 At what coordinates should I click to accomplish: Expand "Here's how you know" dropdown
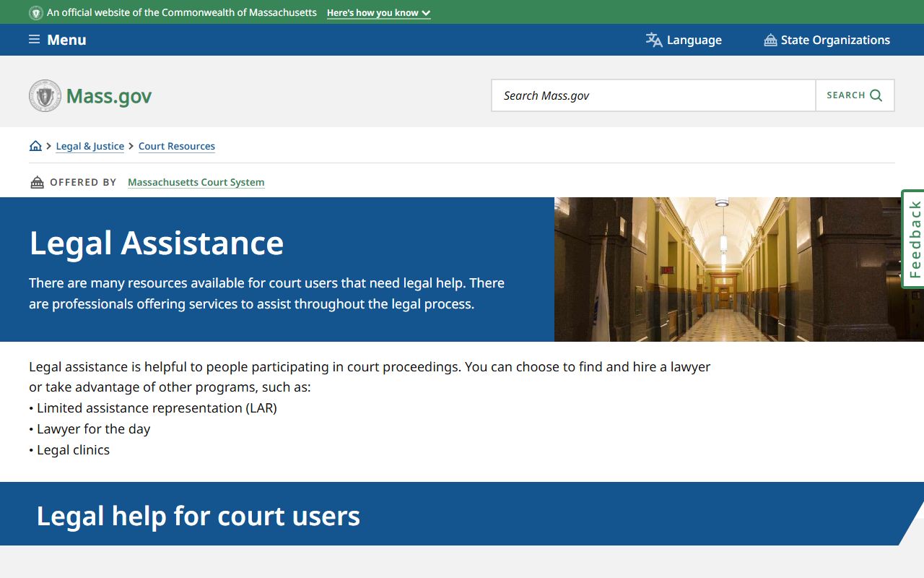(378, 13)
